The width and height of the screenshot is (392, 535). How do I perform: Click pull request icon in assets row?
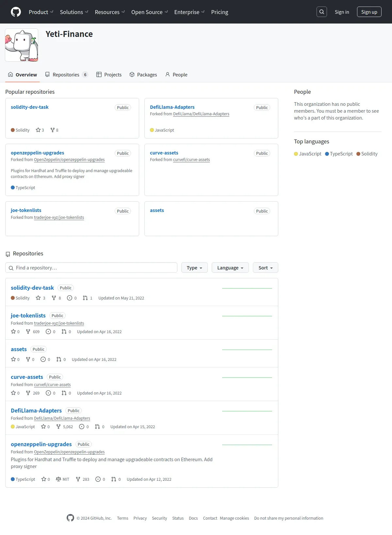click(x=59, y=359)
